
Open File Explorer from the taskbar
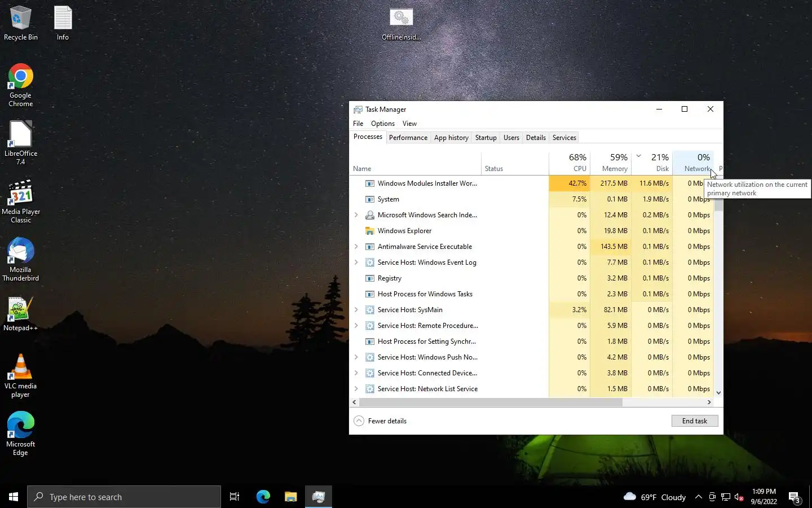pyautogui.click(x=290, y=497)
